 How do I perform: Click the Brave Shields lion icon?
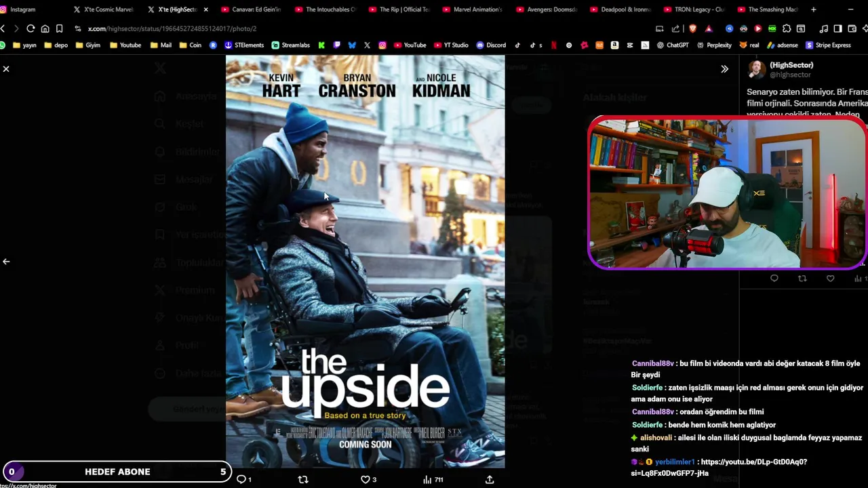[692, 28]
